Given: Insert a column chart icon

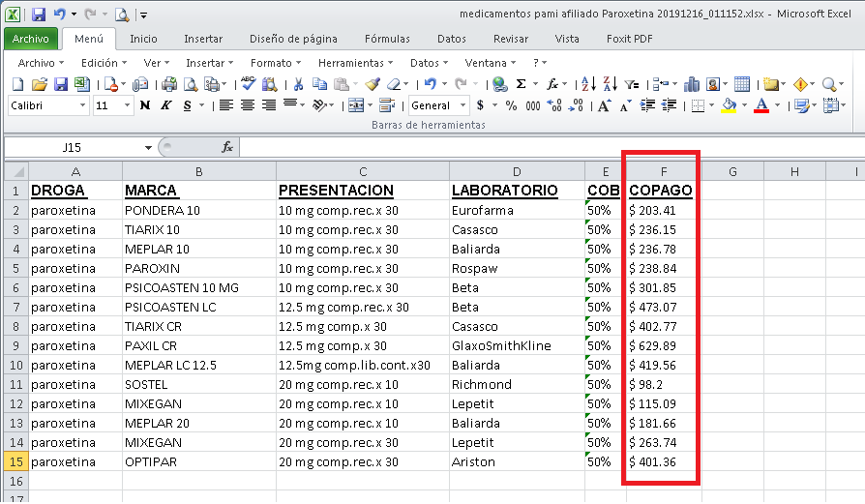Looking at the screenshot, I should (x=691, y=84).
